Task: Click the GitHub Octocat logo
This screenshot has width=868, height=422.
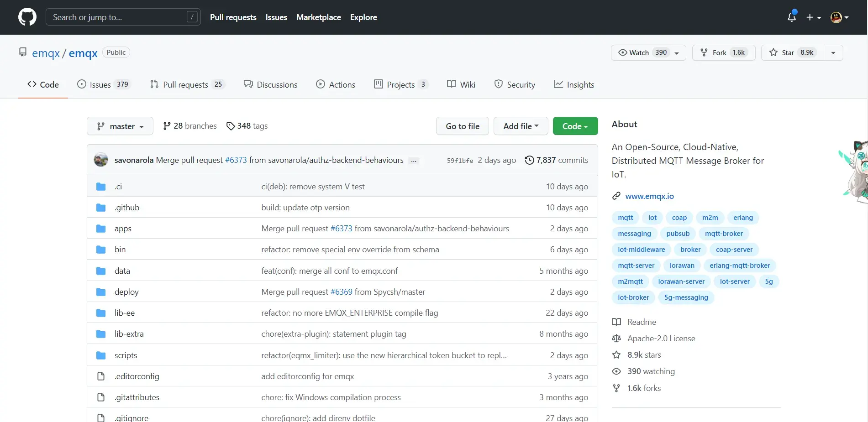Action: tap(27, 17)
